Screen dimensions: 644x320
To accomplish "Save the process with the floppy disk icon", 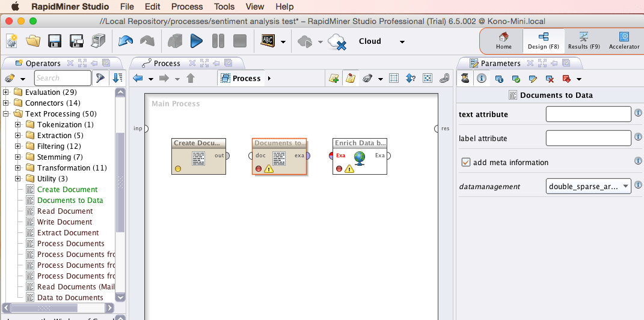I will click(x=55, y=41).
